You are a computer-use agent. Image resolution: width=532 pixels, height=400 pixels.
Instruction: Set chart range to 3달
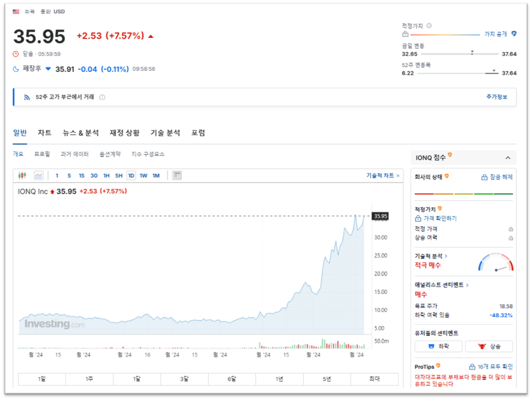point(184,379)
